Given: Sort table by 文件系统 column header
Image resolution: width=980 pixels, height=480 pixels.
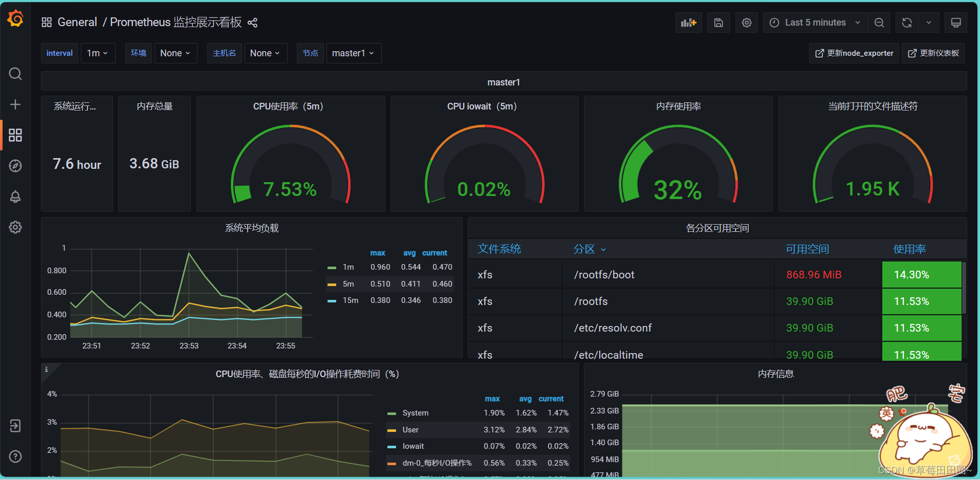Looking at the screenshot, I should pyautogui.click(x=499, y=249).
